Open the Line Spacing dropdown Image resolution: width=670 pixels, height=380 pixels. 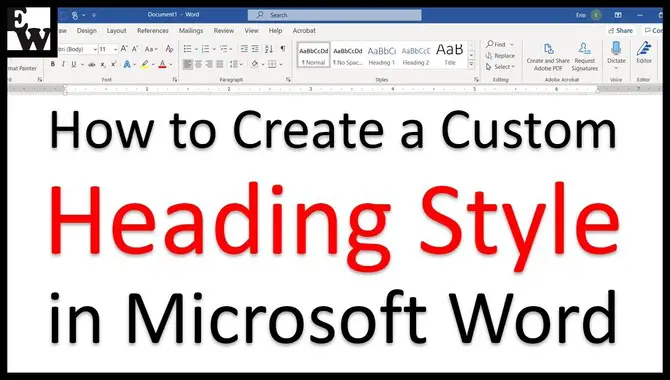[235, 64]
